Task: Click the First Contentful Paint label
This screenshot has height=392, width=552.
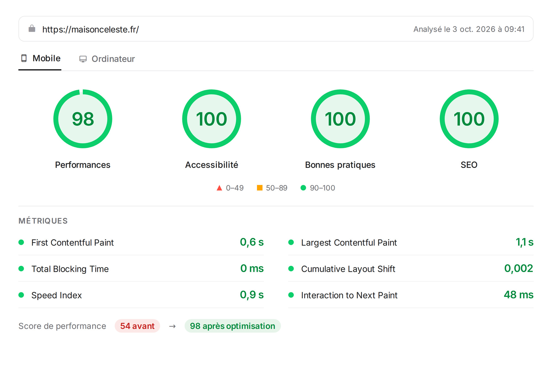Action: (73, 243)
